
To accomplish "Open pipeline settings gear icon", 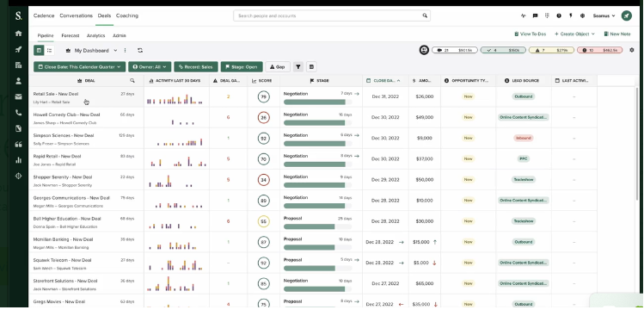I will [x=632, y=50].
